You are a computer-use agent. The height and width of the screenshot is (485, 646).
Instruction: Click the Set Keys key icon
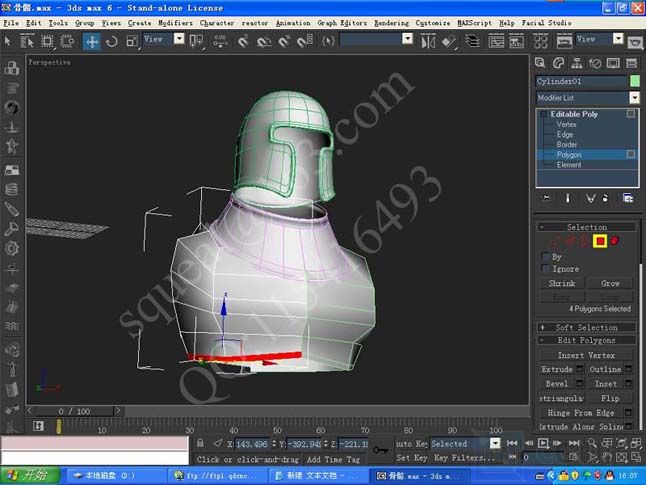click(381, 450)
